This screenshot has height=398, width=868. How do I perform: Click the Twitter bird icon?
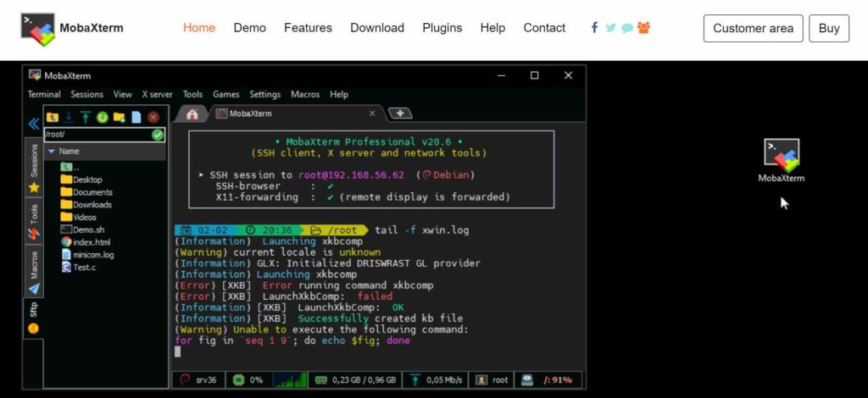click(x=610, y=28)
